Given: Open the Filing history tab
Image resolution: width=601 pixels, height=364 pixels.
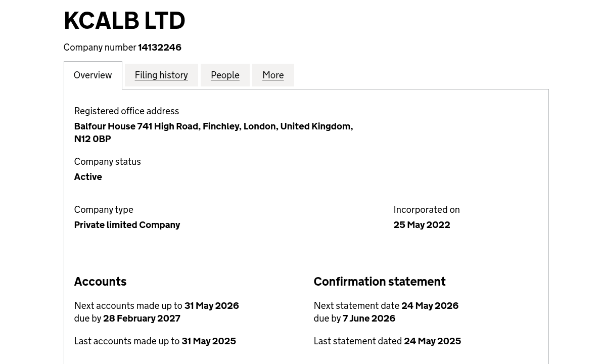Looking at the screenshot, I should tap(161, 75).
